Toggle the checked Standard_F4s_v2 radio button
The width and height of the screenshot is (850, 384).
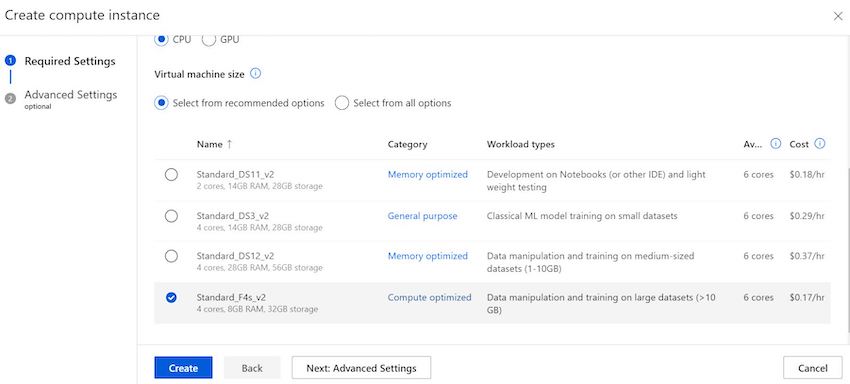point(171,297)
